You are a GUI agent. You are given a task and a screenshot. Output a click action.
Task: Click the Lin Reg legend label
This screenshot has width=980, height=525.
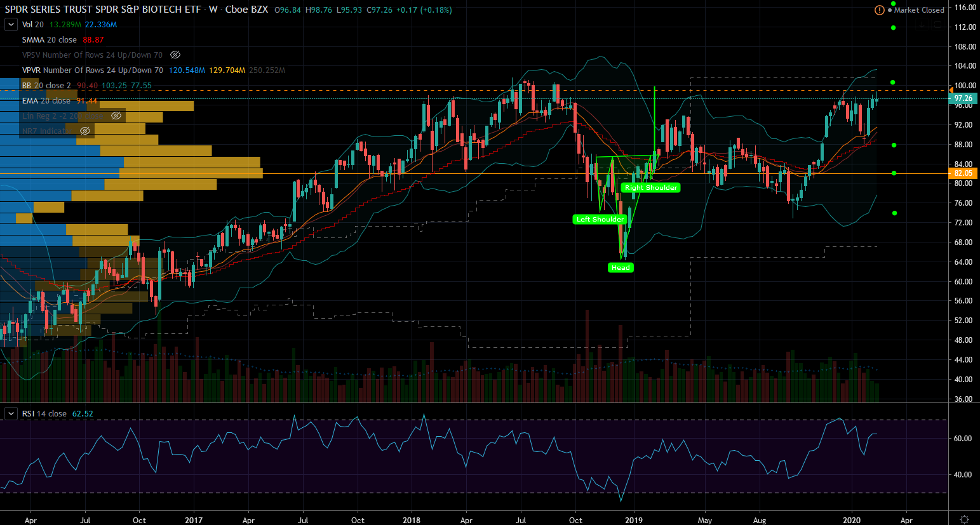63,116
